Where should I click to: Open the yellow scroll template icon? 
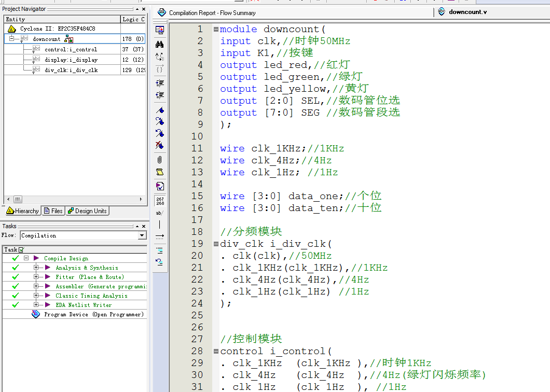coord(160,172)
